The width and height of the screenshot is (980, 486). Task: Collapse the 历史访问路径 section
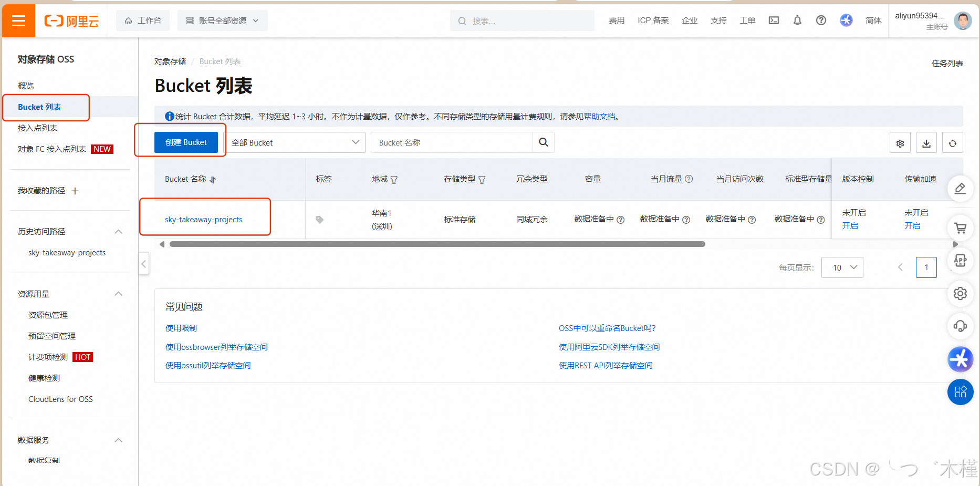coord(119,232)
